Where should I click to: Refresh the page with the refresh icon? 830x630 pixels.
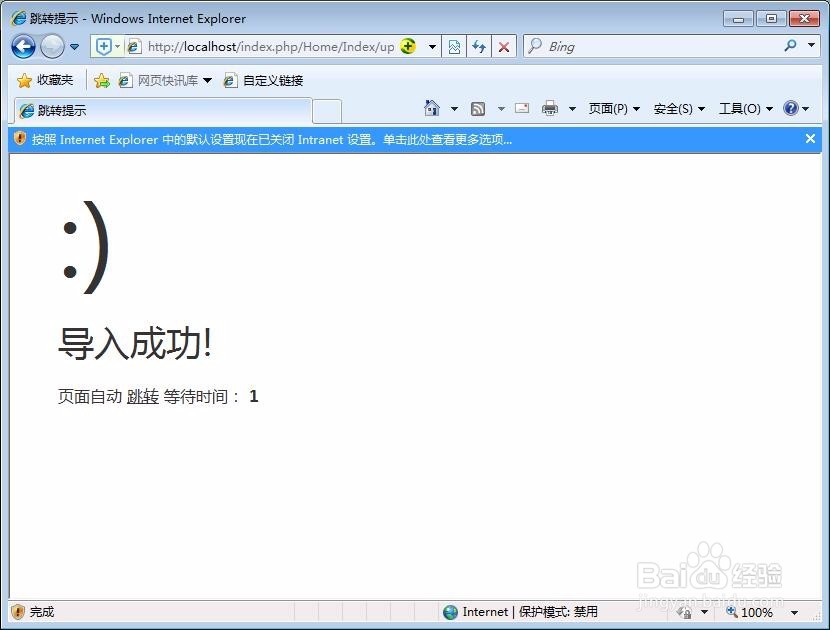pyautogui.click(x=477, y=46)
